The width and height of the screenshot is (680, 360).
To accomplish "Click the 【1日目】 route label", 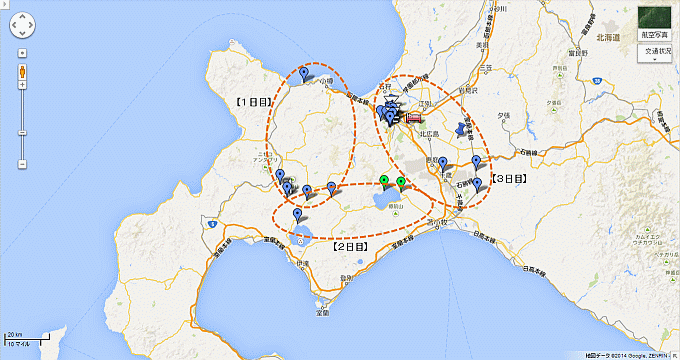I will (254, 102).
